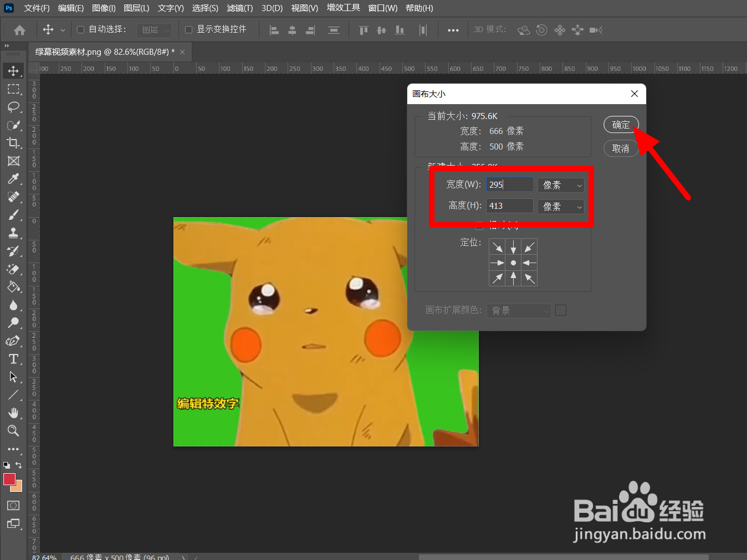This screenshot has height=560, width=747.
Task: Select the Lasso tool
Action: click(13, 107)
